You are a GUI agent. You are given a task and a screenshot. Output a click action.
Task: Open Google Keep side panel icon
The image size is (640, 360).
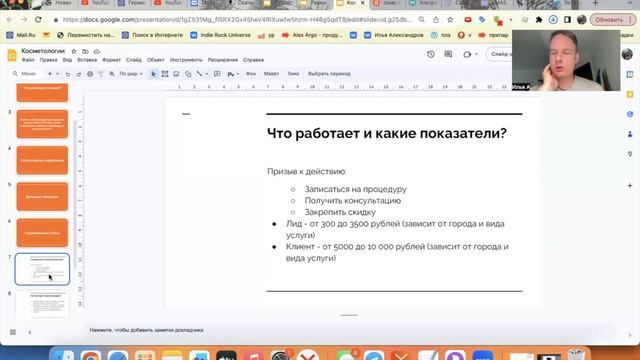click(x=630, y=94)
